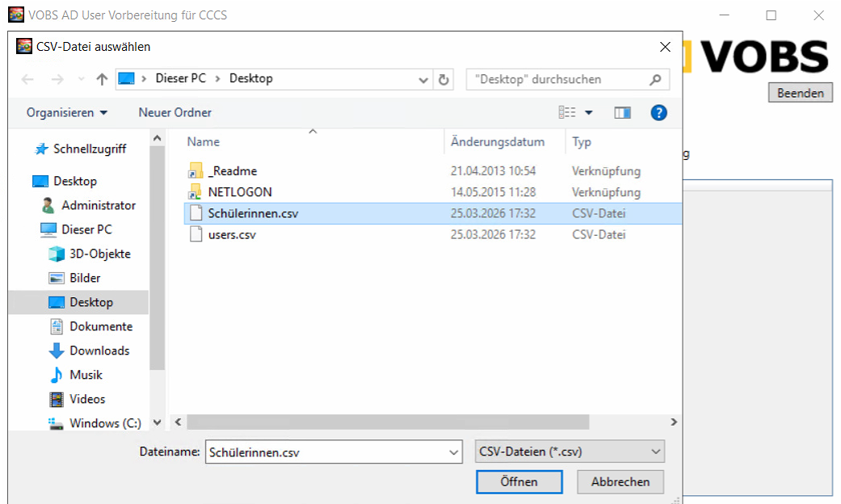Click the horizontal scrollbar in file list
This screenshot has height=504, width=841.
[x=388, y=422]
